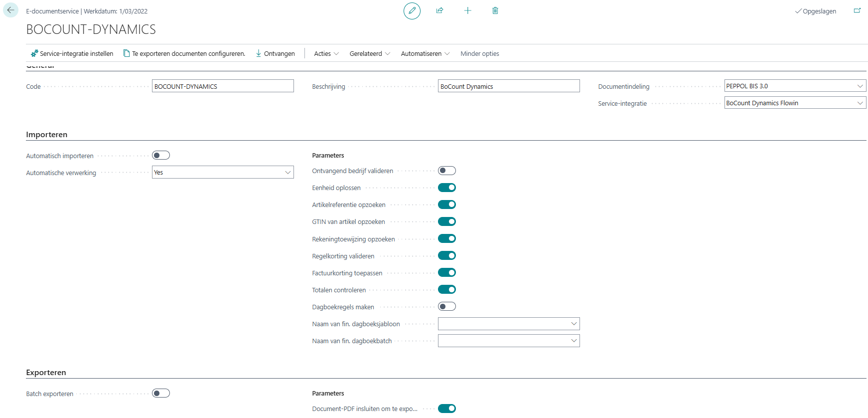This screenshot has width=868, height=418.
Task: Click the Beschrijving text field
Action: (508, 86)
